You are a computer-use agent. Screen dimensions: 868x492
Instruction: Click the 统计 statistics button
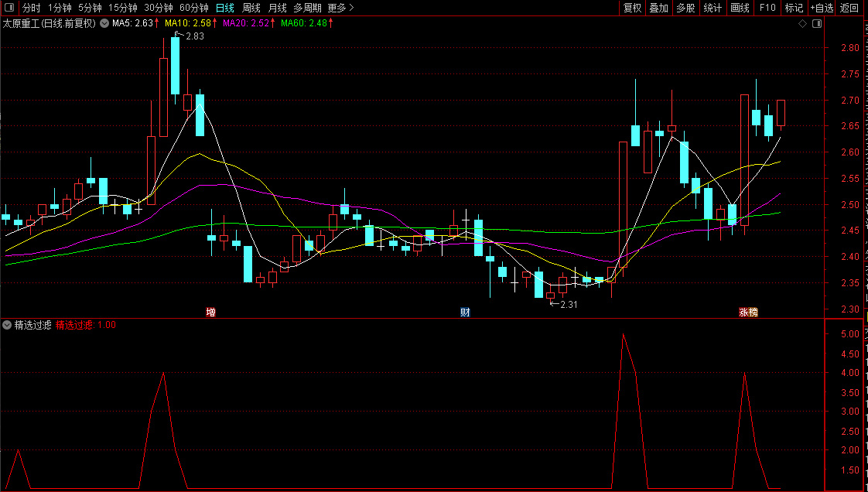click(713, 8)
